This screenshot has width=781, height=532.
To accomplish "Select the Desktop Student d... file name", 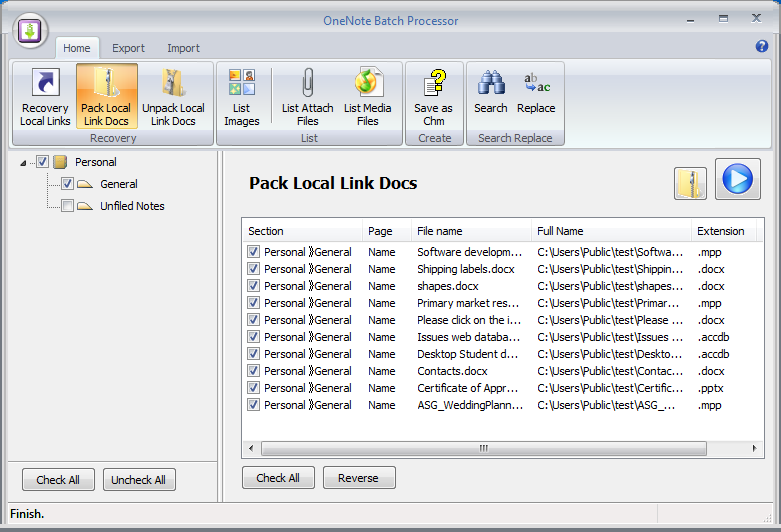I will click(467, 354).
